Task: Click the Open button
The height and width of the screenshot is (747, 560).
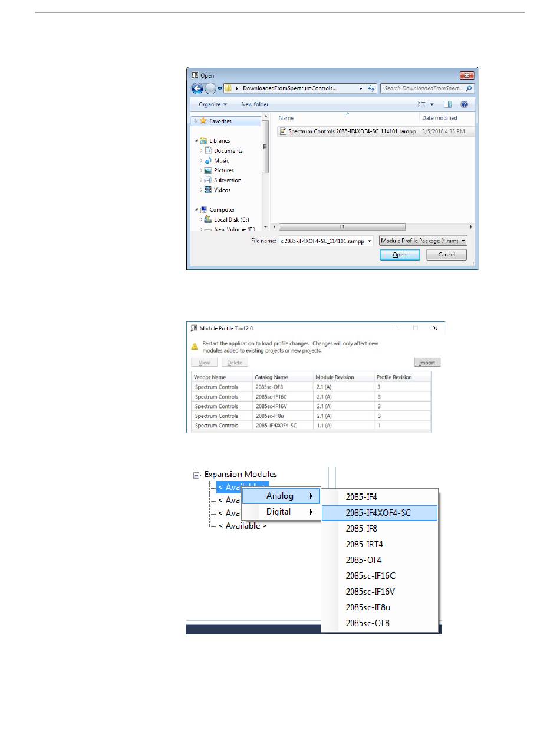Action: tap(400, 255)
